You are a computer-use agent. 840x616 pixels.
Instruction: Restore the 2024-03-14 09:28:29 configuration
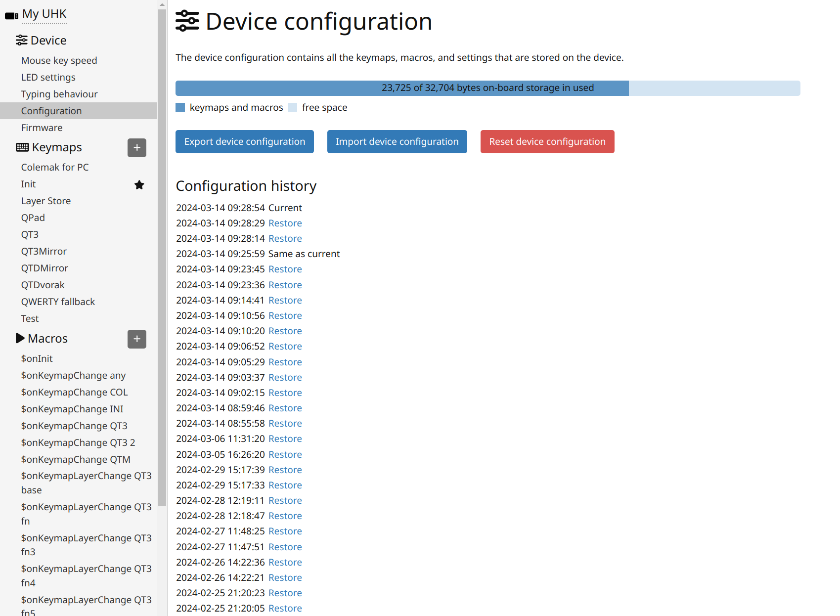pos(285,223)
